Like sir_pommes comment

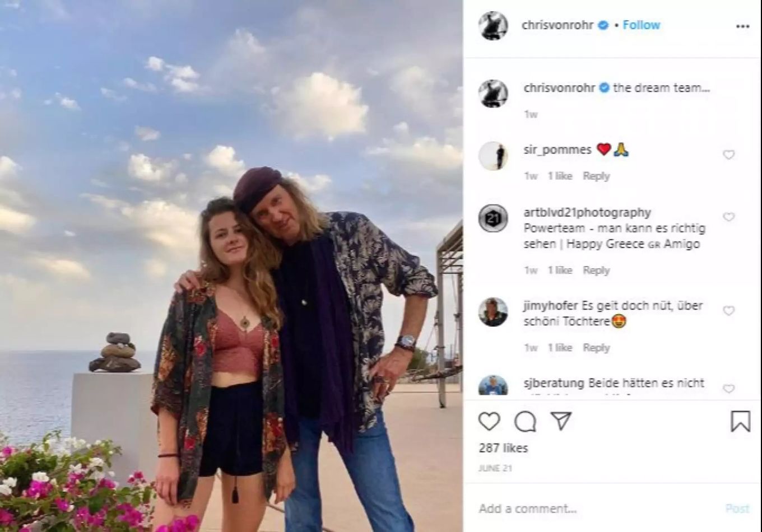click(728, 155)
